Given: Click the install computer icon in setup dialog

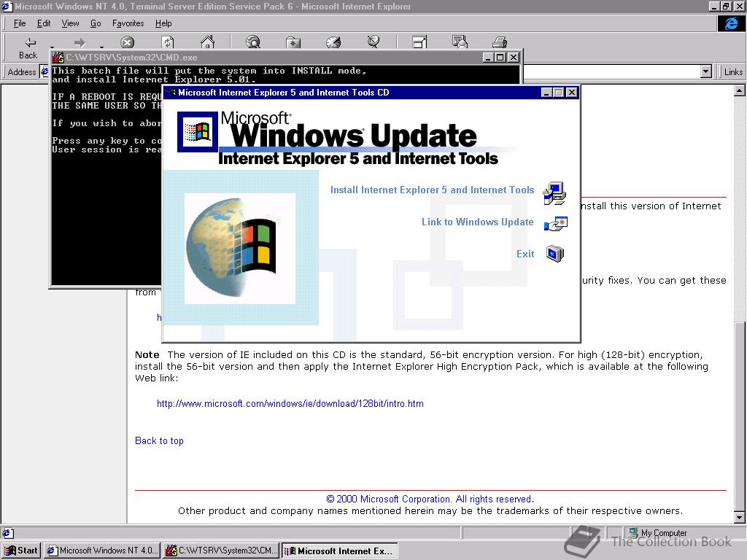Looking at the screenshot, I should pos(554,193).
